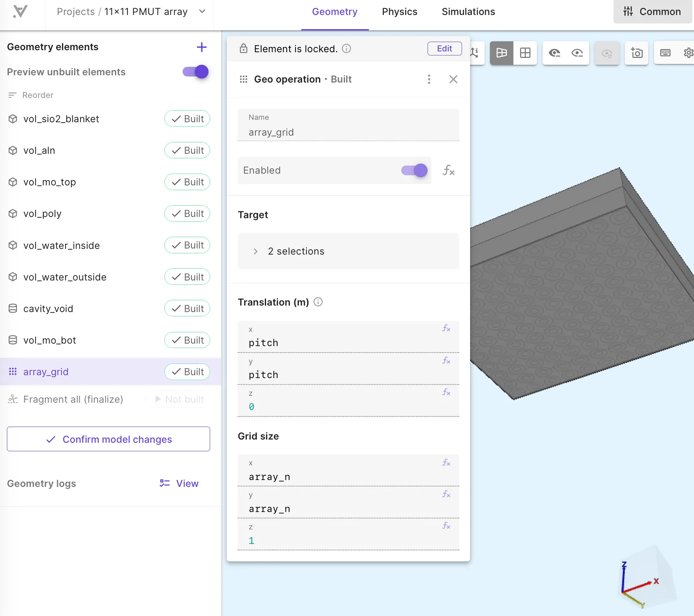Viewport: 694px width, 616px height.
Task: Click the outlined eye hide icon
Action: pyautogui.click(x=577, y=53)
